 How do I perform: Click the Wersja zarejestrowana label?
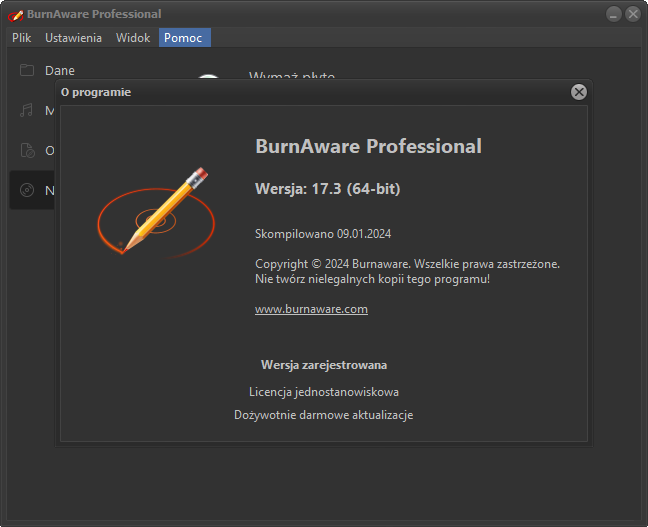click(x=324, y=365)
